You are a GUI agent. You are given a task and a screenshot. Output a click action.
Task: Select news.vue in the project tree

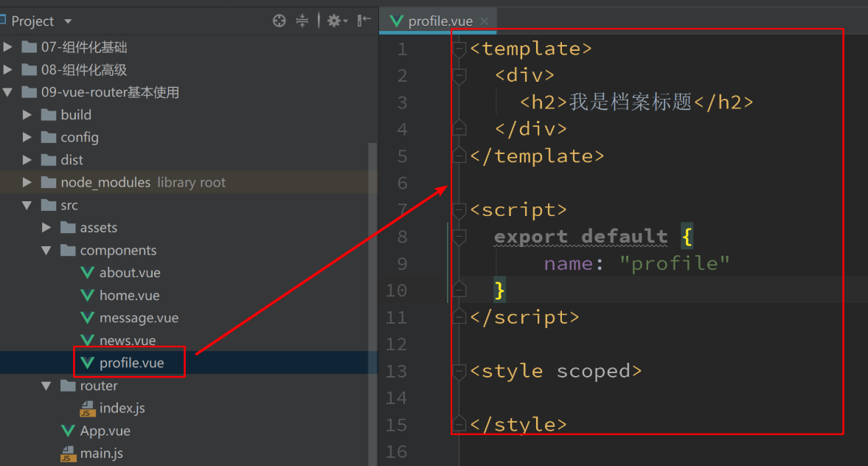[128, 341]
